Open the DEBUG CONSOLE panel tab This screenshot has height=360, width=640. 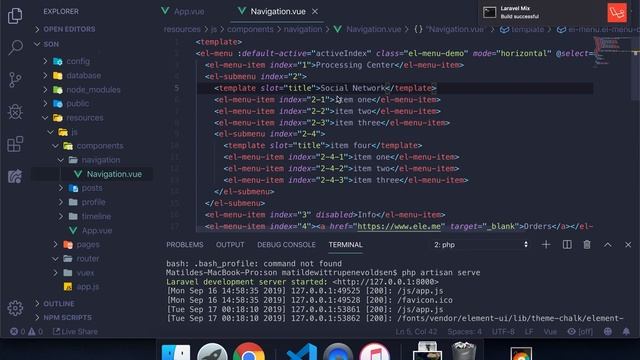click(x=286, y=244)
